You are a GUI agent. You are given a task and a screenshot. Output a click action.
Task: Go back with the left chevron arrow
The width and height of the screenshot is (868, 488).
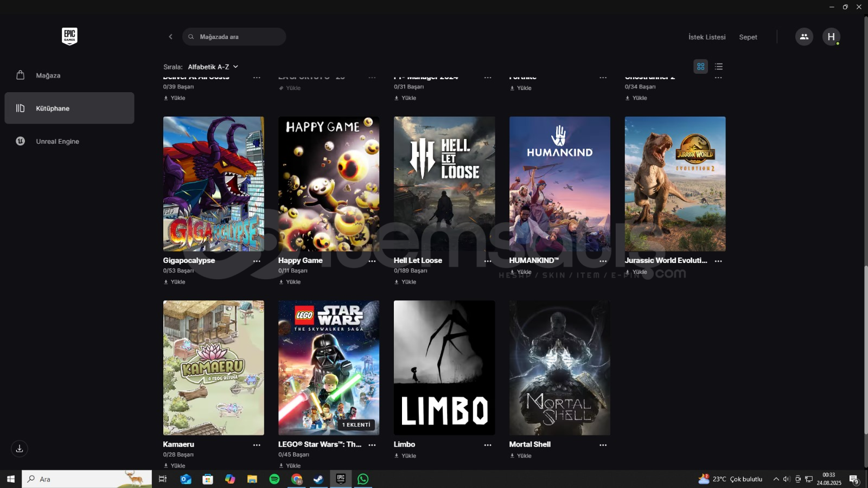170,37
